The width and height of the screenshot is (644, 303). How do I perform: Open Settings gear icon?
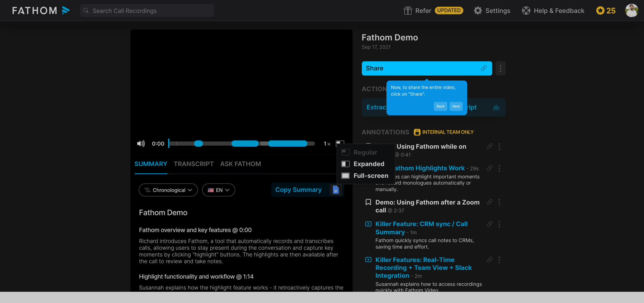pyautogui.click(x=478, y=11)
